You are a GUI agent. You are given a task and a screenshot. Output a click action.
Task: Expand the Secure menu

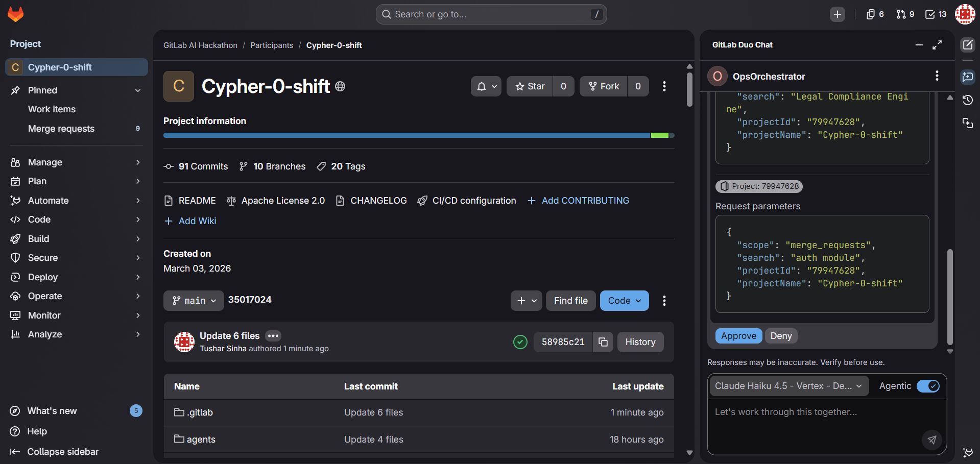tap(77, 258)
